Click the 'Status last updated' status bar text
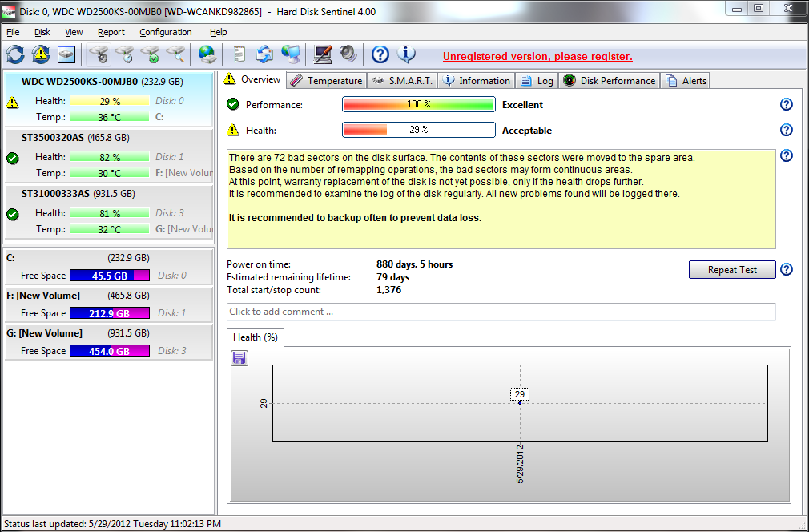This screenshot has width=809, height=532. pos(112,524)
